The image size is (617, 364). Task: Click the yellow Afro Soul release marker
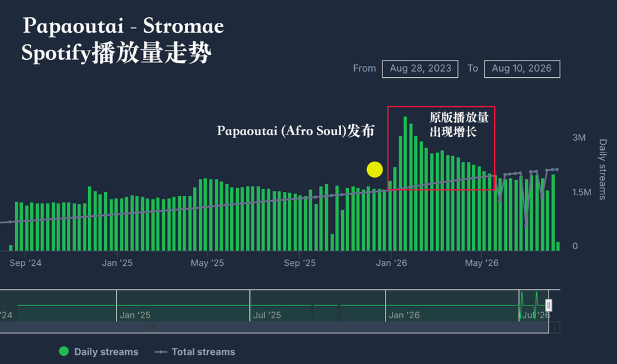point(375,170)
